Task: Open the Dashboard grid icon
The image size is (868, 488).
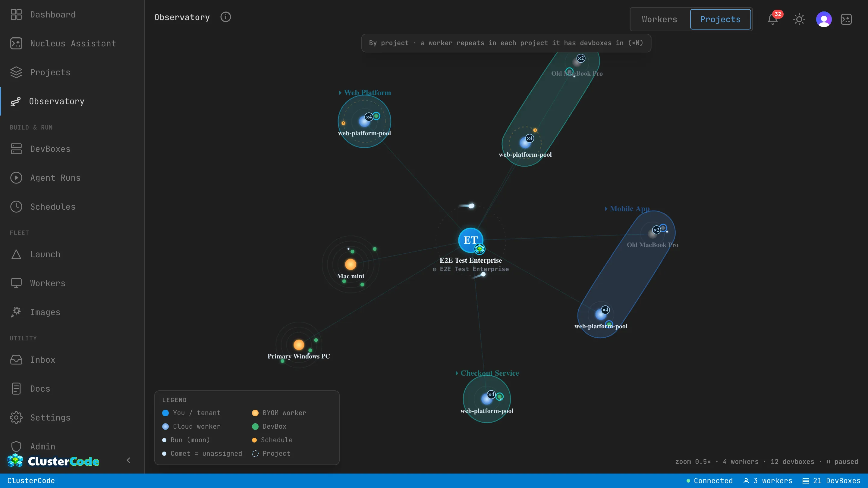Action: [16, 14]
